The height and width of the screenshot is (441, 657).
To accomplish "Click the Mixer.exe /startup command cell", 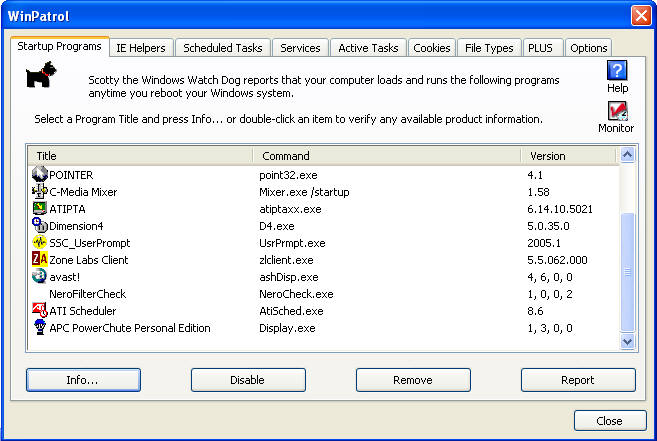I will pyautogui.click(x=304, y=192).
